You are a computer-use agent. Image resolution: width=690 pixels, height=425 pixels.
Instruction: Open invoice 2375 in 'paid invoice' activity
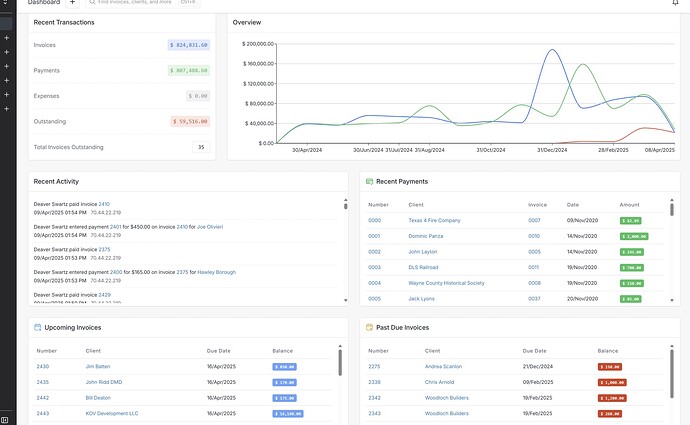point(104,249)
